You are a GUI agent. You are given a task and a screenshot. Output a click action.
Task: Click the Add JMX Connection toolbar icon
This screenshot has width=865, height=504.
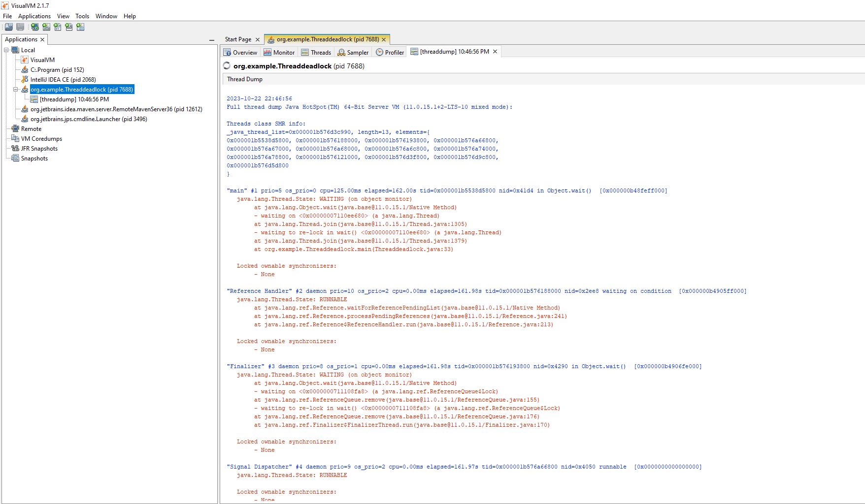(46, 27)
